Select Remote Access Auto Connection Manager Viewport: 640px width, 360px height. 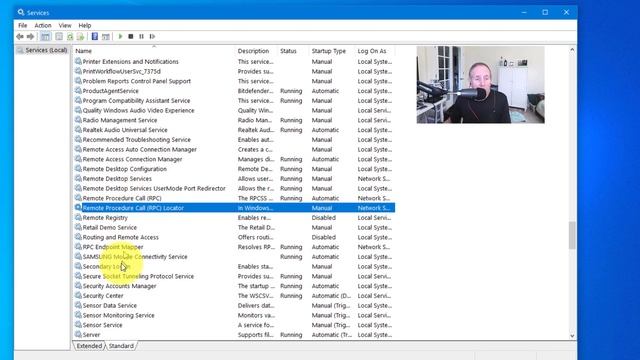coord(140,149)
